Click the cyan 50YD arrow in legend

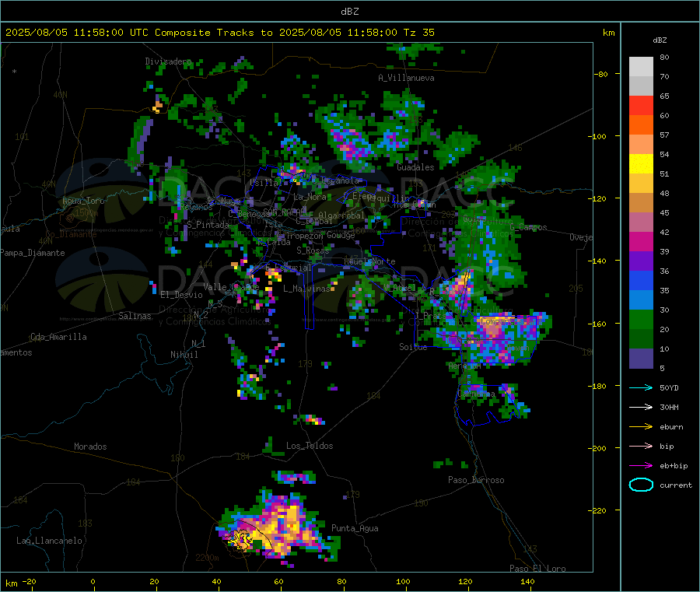[641, 387]
